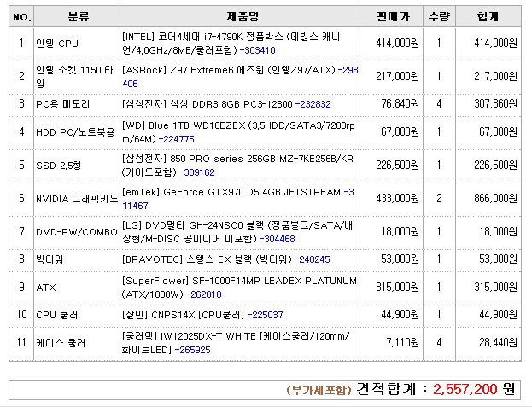The image size is (532, 407).
Task: Click the 2,557,200 total quote amount
Action: [x=466, y=389]
